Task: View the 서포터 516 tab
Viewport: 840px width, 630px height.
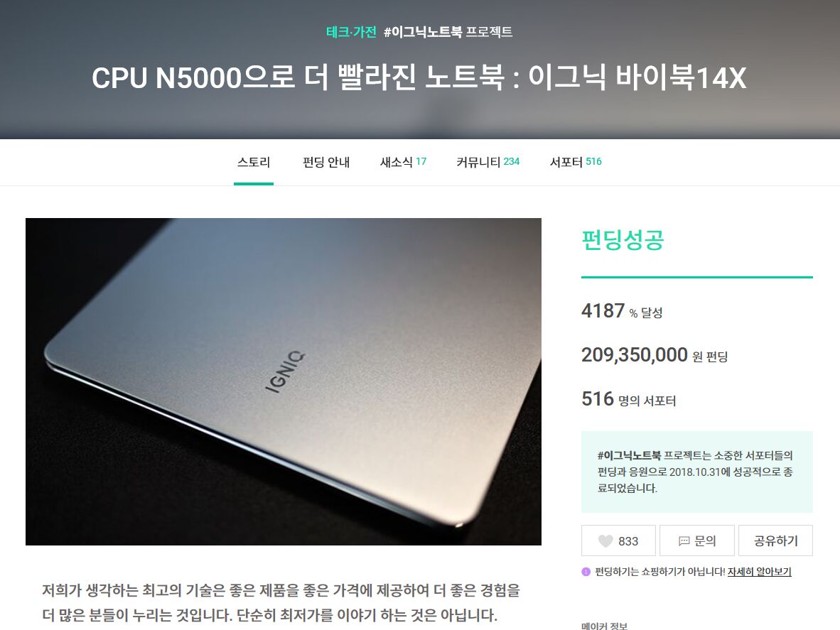Action: point(576,162)
